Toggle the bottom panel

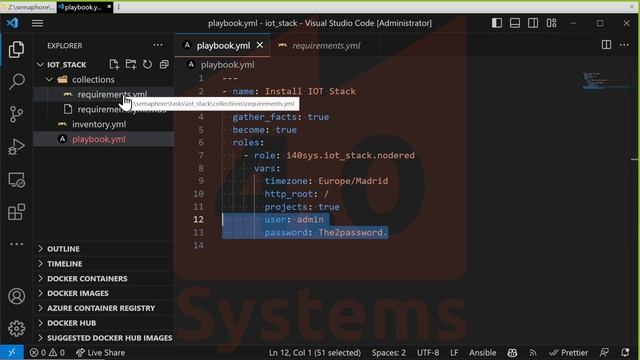pyautogui.click(x=515, y=23)
